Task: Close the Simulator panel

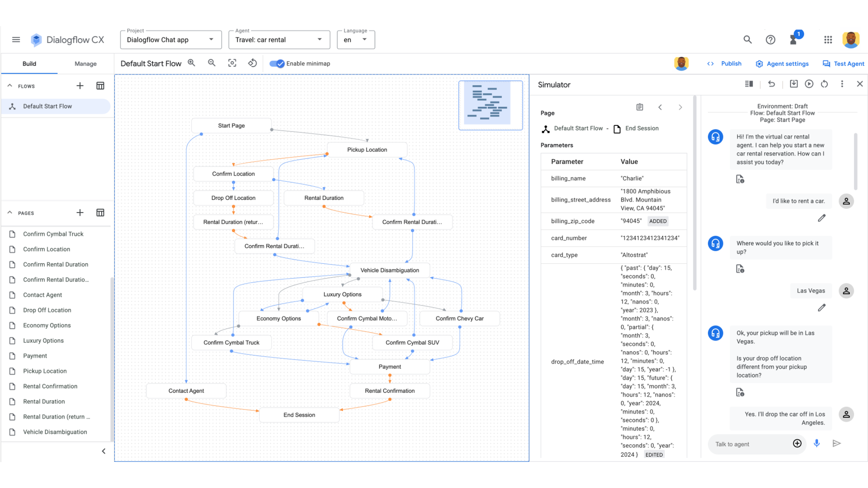Action: [860, 84]
